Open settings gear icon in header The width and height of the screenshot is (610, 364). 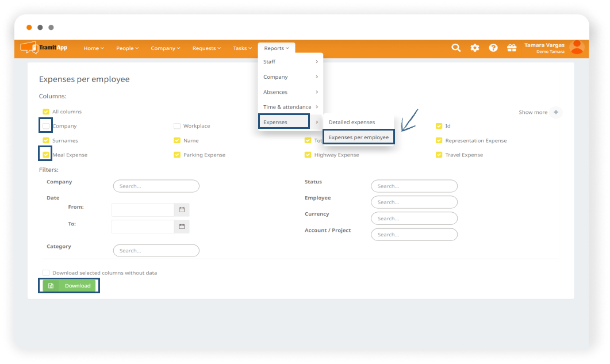475,48
